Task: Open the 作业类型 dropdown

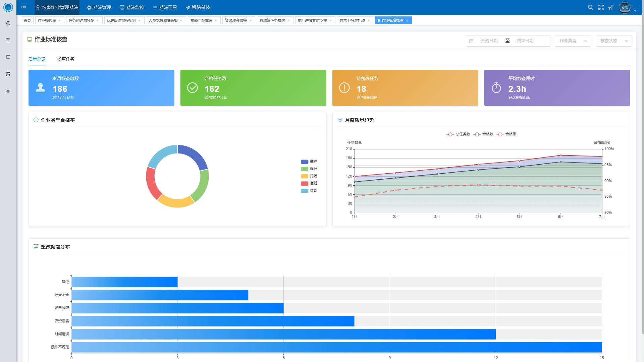Action: click(x=573, y=41)
